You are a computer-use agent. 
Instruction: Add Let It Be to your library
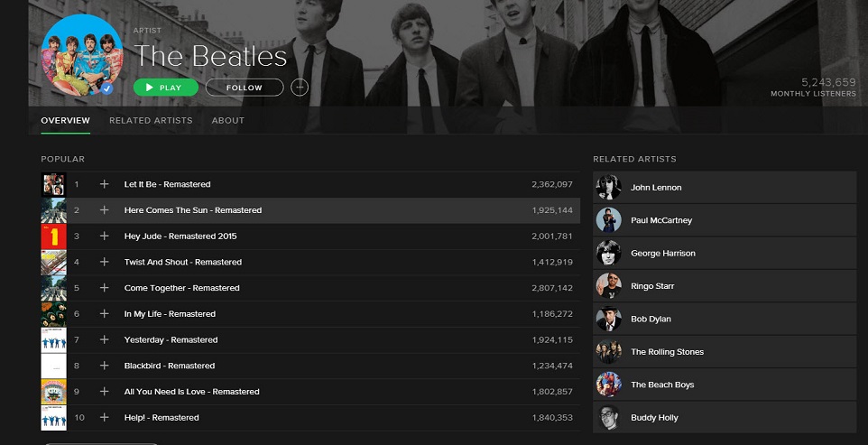tap(104, 184)
